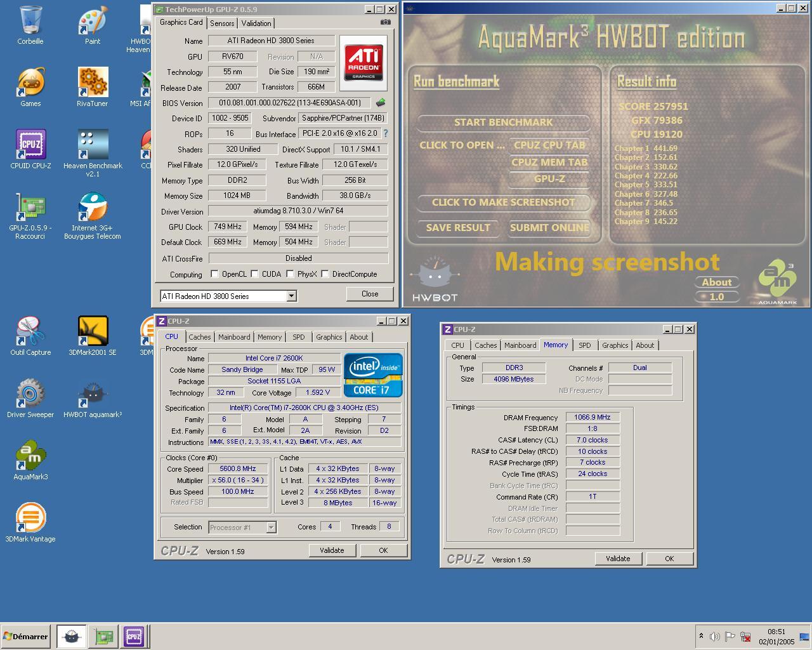Image resolution: width=812 pixels, height=650 pixels.
Task: Open CPUZ MEM TAB from AquaMark
Action: pyautogui.click(x=549, y=162)
